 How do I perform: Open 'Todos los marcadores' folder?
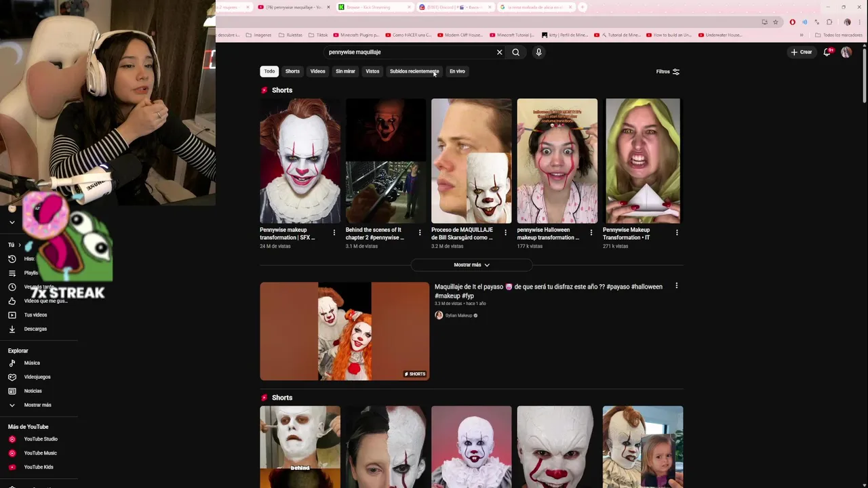tap(839, 35)
